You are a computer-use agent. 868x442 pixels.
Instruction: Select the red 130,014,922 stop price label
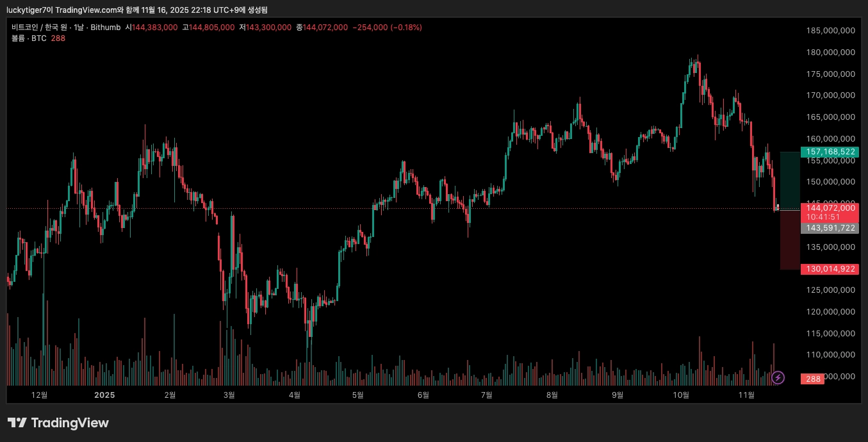(x=830, y=269)
